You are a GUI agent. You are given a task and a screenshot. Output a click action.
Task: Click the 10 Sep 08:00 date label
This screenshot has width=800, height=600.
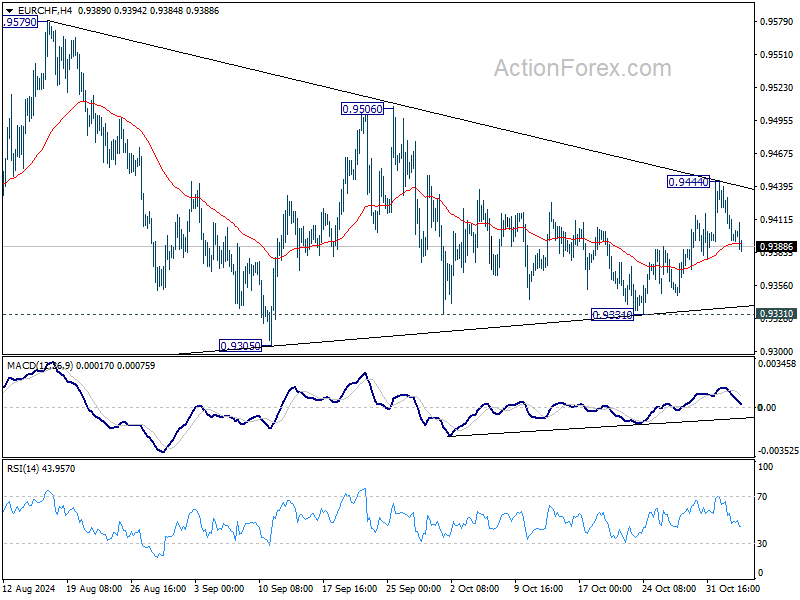[x=286, y=589]
